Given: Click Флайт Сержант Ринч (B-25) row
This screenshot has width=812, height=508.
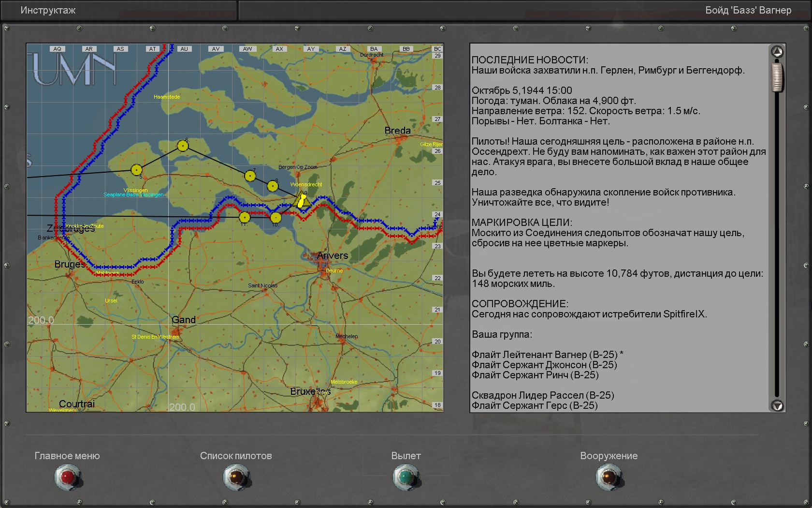Looking at the screenshot, I should [x=535, y=375].
